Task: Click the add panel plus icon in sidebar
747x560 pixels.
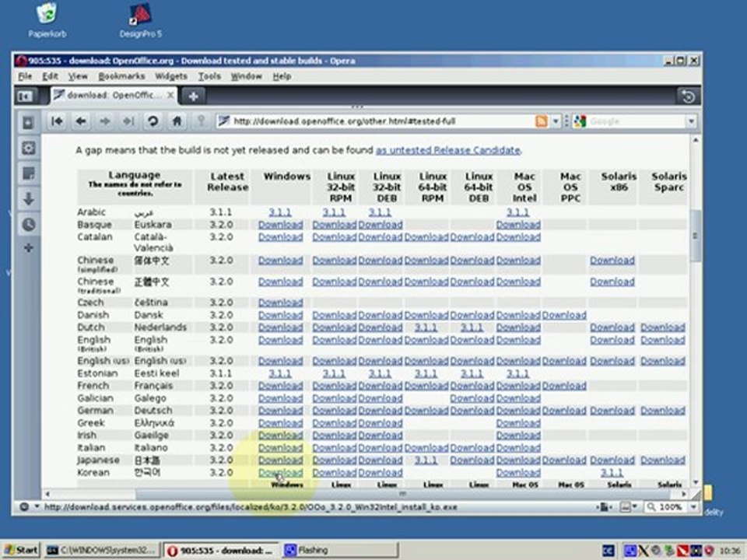Action: (x=28, y=248)
